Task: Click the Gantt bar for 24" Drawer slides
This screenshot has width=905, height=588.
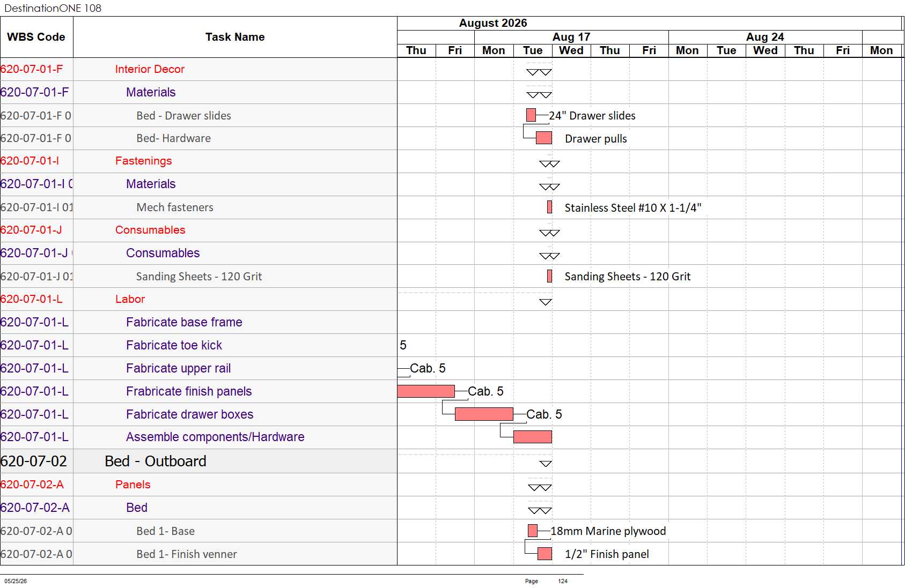Action: tap(531, 115)
